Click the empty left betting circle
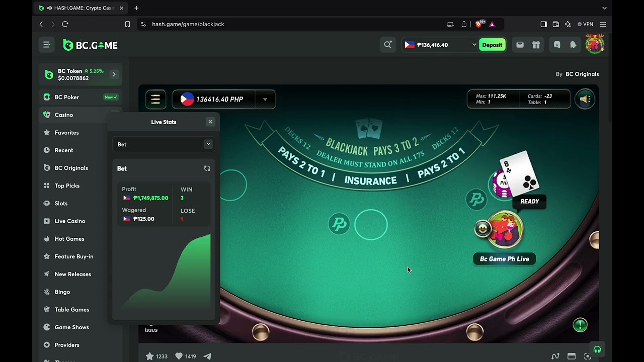 (x=232, y=185)
